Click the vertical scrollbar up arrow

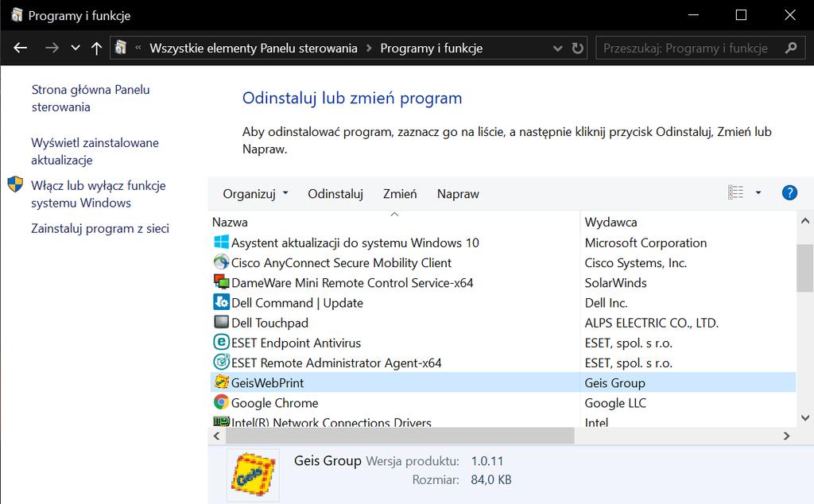(x=805, y=221)
